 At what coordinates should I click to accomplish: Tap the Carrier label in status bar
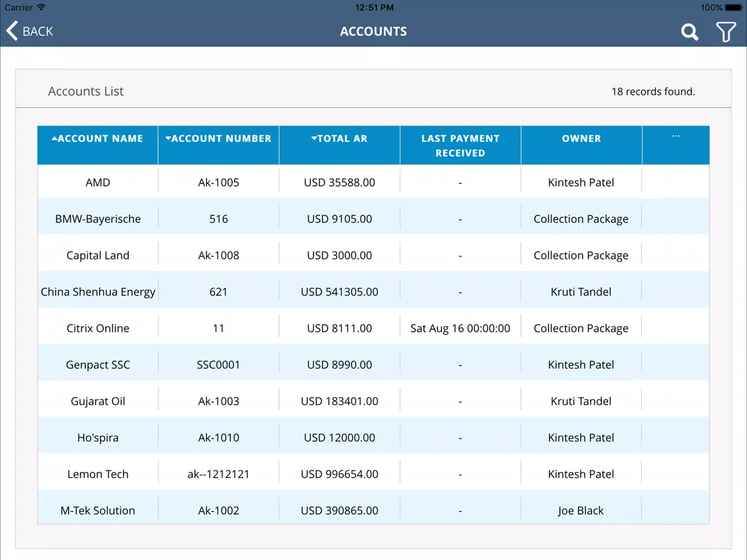(x=18, y=7)
